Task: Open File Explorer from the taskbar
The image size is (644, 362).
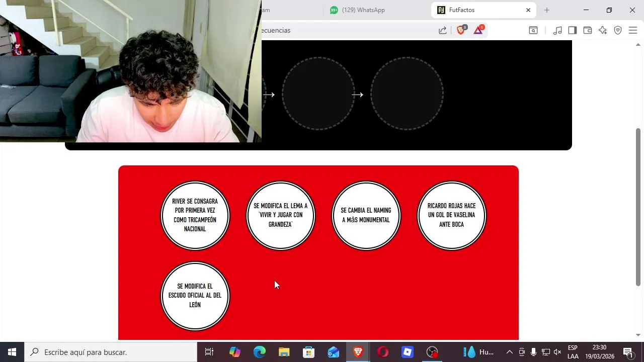Action: coord(284,352)
